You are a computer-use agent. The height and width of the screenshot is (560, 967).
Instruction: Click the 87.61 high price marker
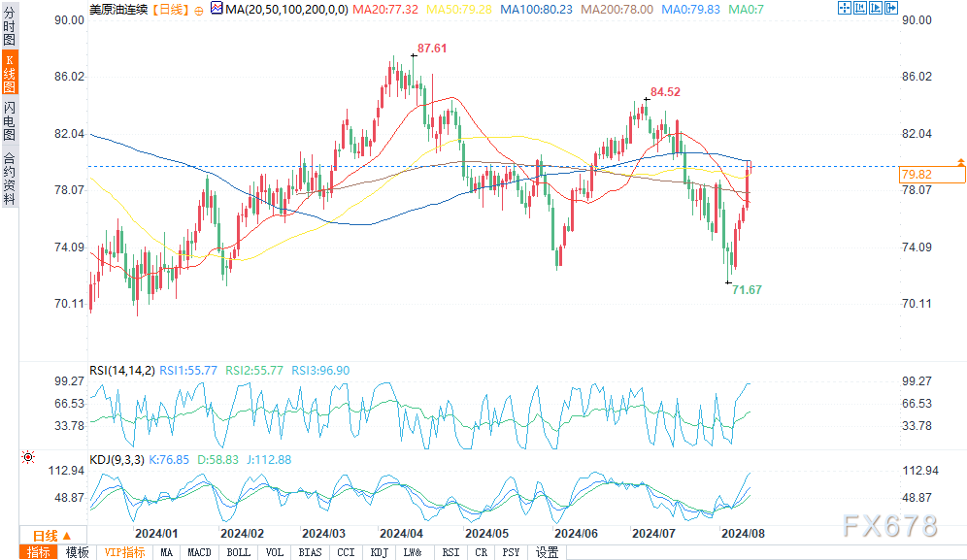pos(432,49)
